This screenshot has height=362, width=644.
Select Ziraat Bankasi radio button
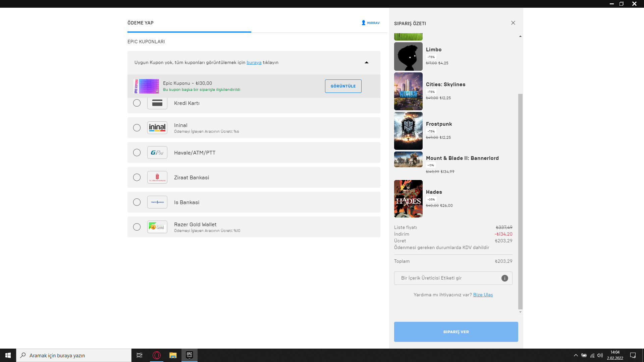(137, 177)
